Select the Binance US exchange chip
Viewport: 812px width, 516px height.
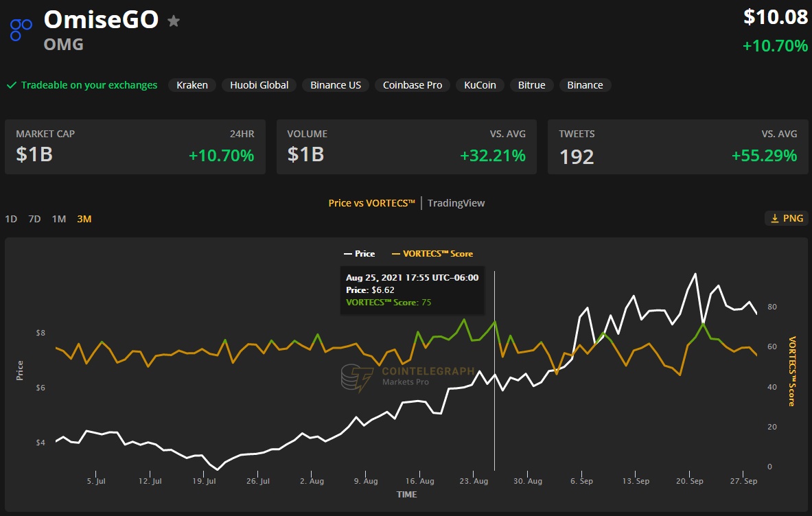tap(336, 85)
